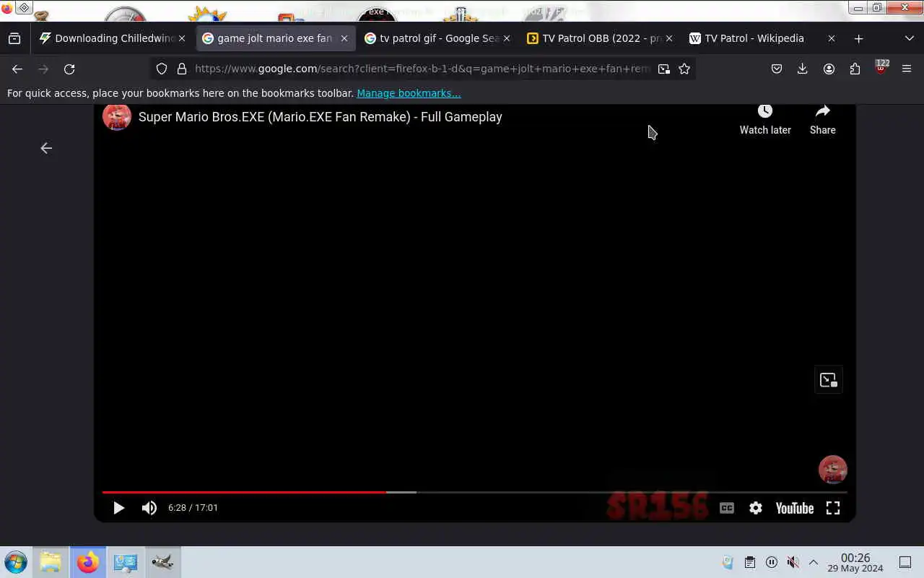
Task: Open shield-document tray icon
Action: tap(728, 562)
